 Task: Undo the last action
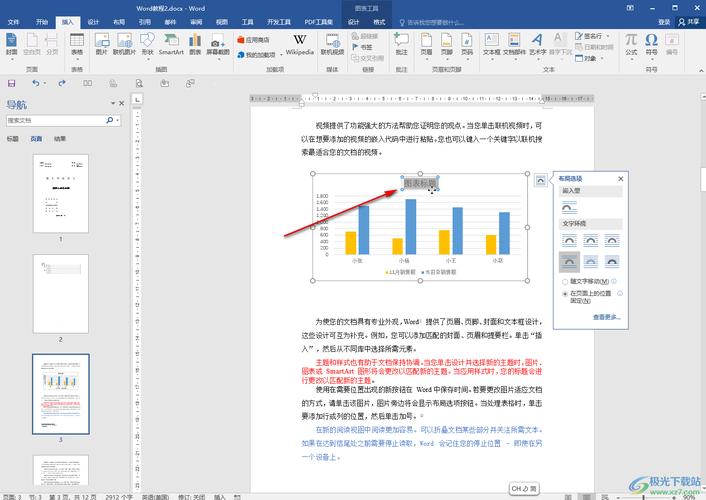tap(36, 83)
